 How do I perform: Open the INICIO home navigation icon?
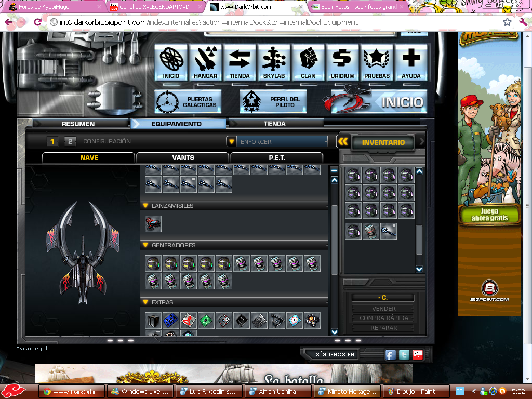click(x=171, y=62)
